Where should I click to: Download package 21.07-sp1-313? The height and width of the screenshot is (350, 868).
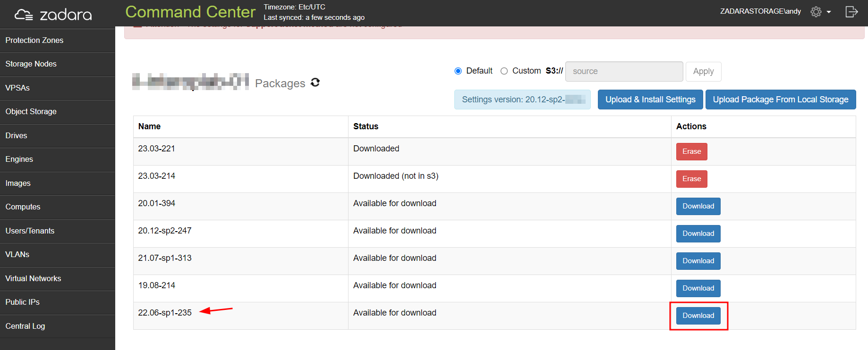tap(698, 261)
